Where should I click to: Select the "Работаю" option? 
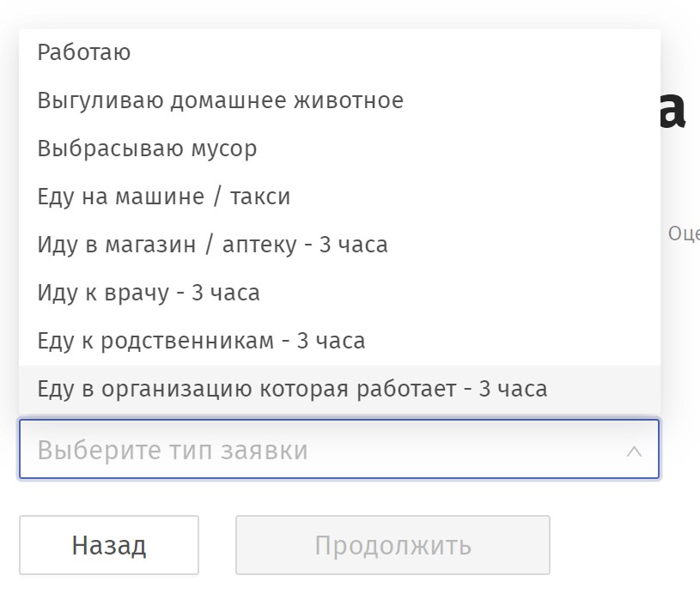(x=84, y=52)
